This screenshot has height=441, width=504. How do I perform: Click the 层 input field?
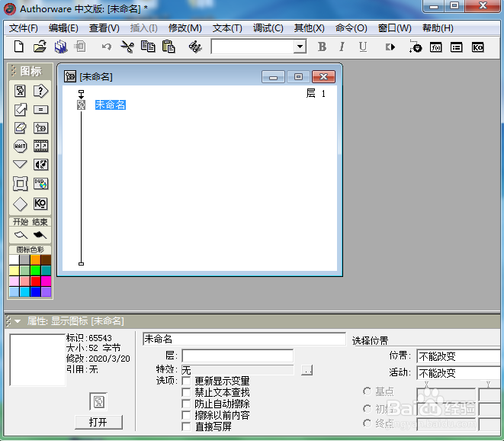click(x=238, y=356)
